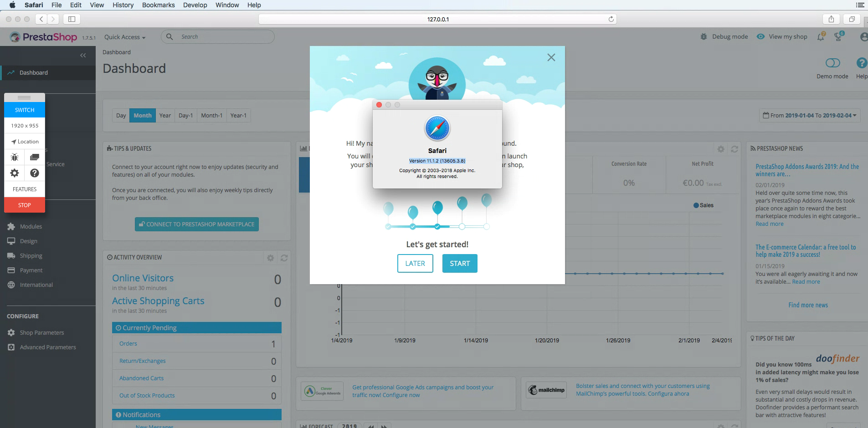
Task: Click the bug icon in floating panel
Action: tap(15, 157)
